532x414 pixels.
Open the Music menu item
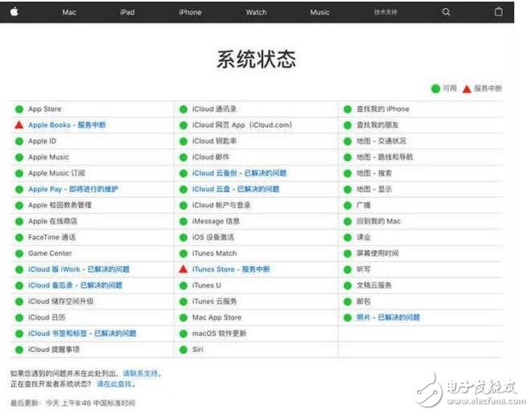click(x=320, y=12)
